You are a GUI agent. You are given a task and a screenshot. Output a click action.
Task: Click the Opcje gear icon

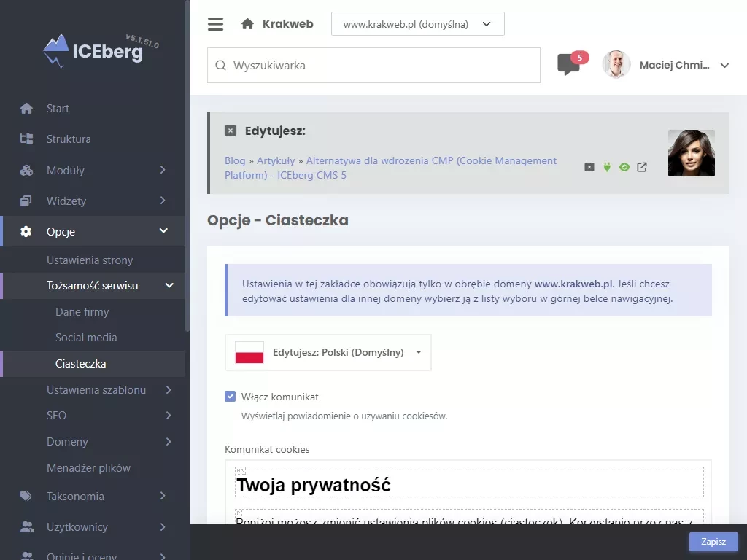[26, 231]
